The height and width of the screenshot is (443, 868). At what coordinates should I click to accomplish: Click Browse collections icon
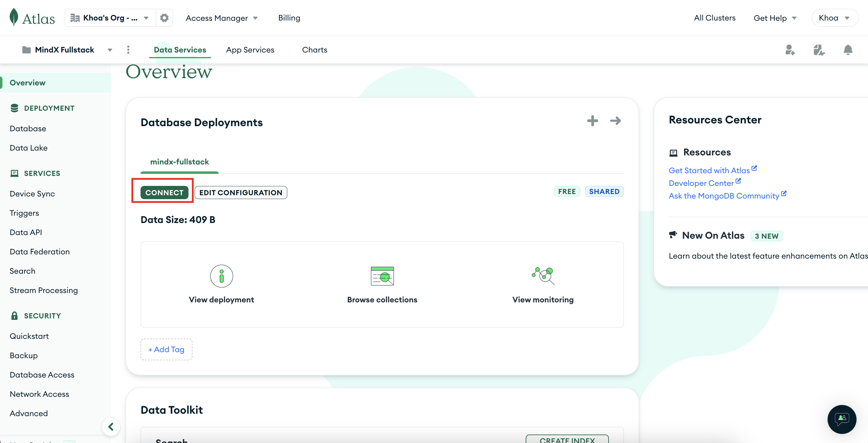point(382,276)
